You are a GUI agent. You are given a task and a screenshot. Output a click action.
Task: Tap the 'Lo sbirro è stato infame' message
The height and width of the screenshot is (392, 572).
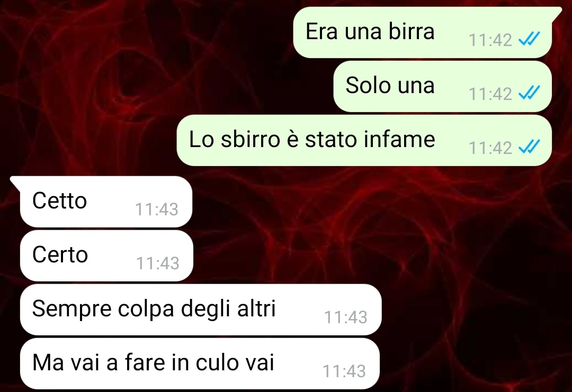pyautogui.click(x=364, y=140)
